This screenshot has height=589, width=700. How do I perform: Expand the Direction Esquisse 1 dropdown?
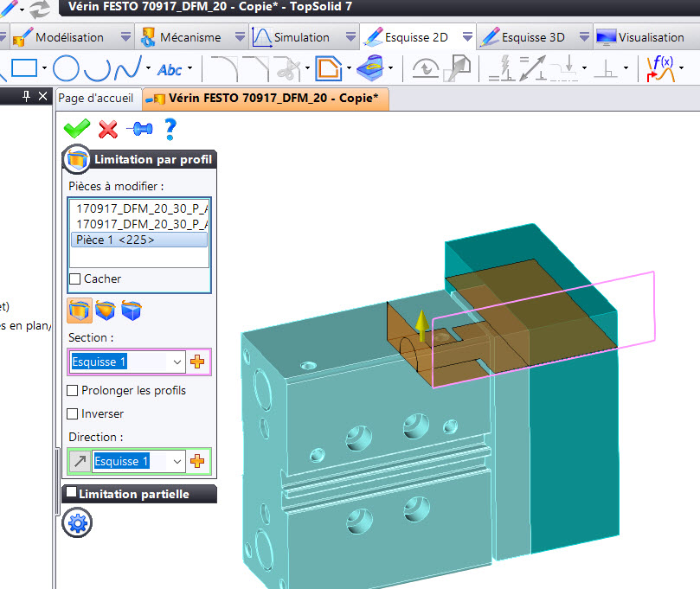tap(177, 461)
